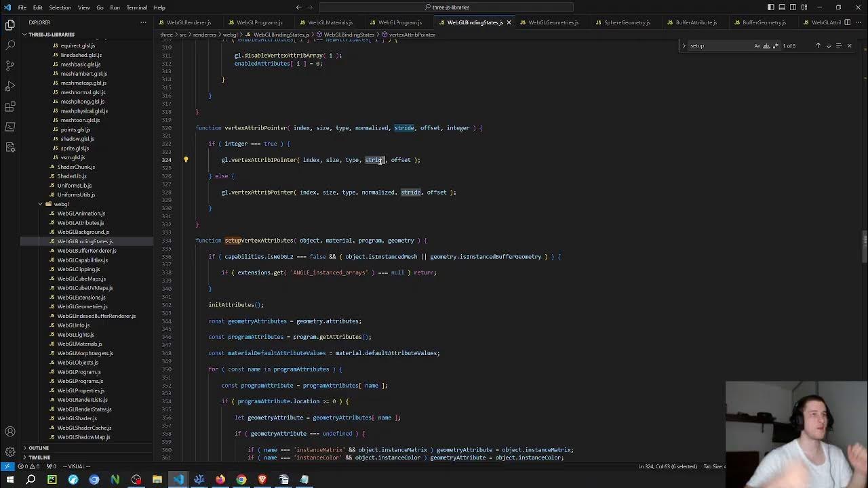Open the Explorer view in activity bar
The width and height of the screenshot is (868, 488).
point(10,25)
